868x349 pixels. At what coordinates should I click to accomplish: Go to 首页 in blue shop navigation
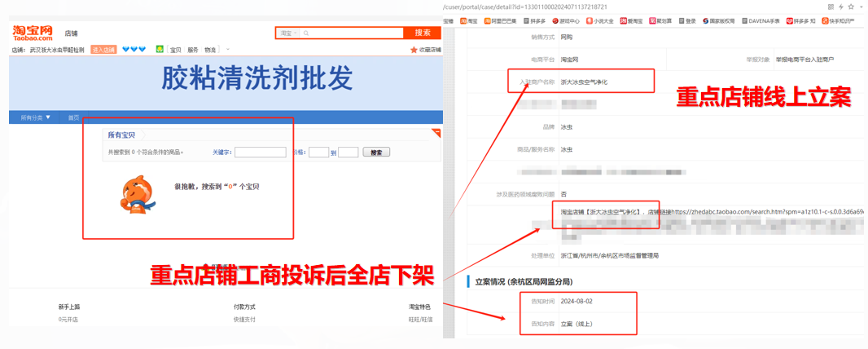click(x=73, y=117)
